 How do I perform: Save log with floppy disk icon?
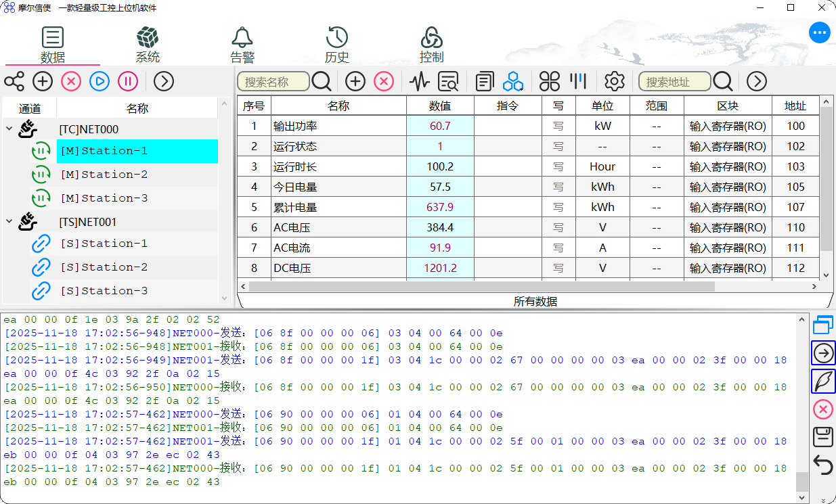(823, 437)
